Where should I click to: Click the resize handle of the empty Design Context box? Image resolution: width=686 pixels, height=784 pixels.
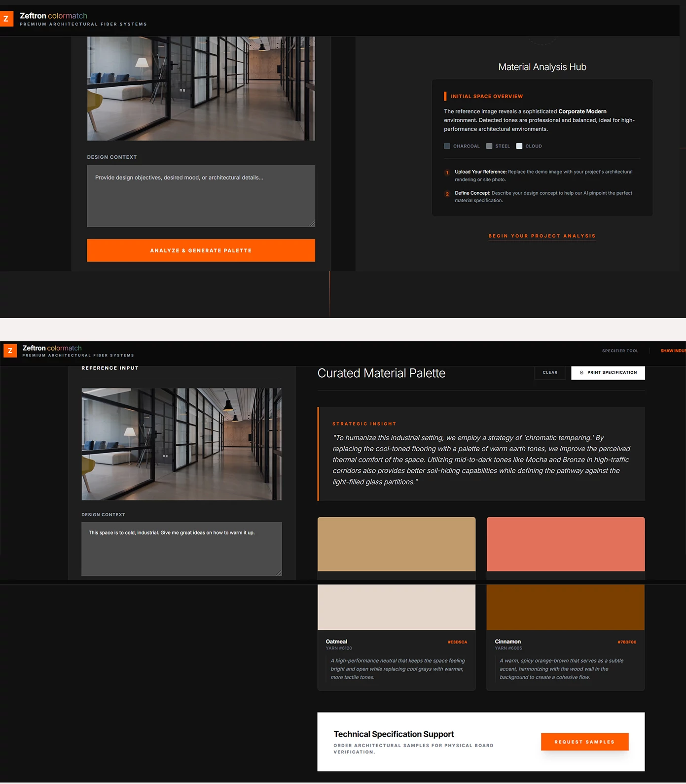312,224
